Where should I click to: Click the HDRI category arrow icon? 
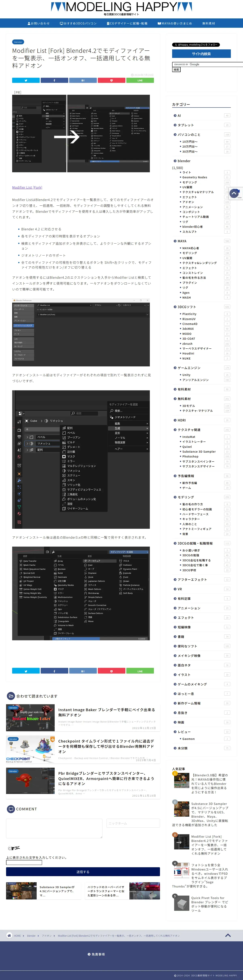[x=175, y=420]
